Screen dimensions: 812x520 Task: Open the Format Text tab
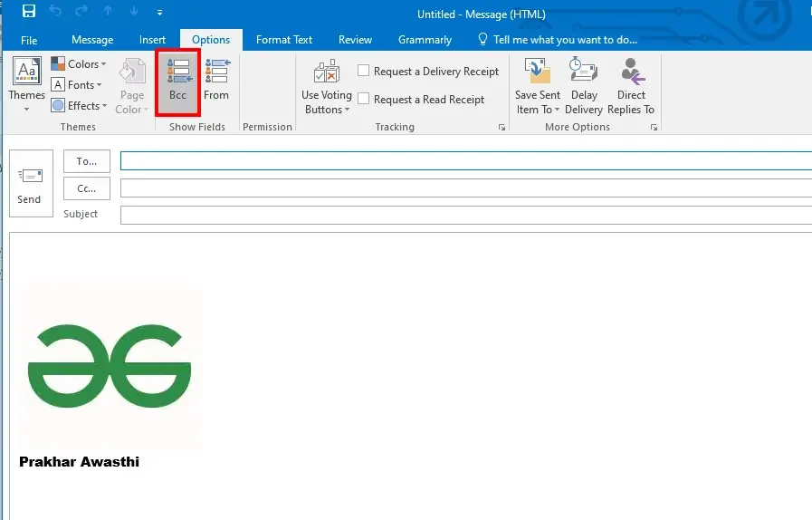[283, 40]
